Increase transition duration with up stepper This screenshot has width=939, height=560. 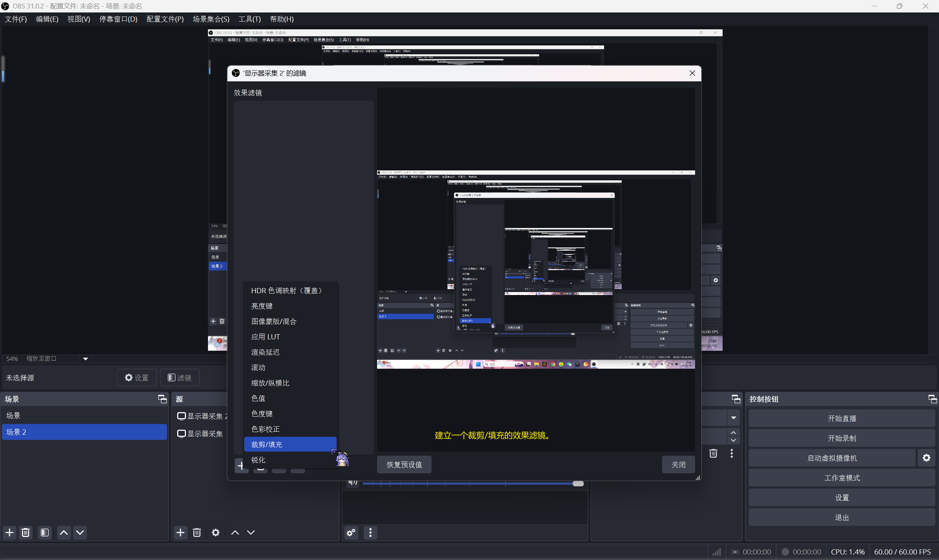tap(734, 432)
